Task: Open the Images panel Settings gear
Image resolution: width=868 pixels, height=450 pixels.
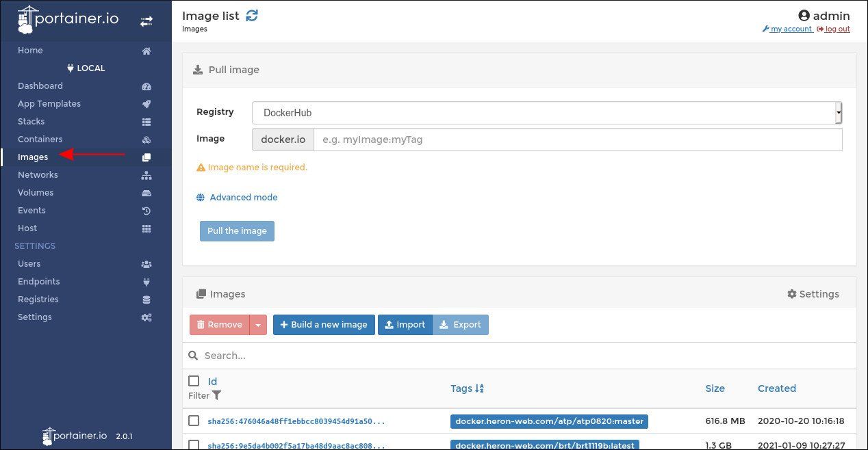Action: point(813,293)
